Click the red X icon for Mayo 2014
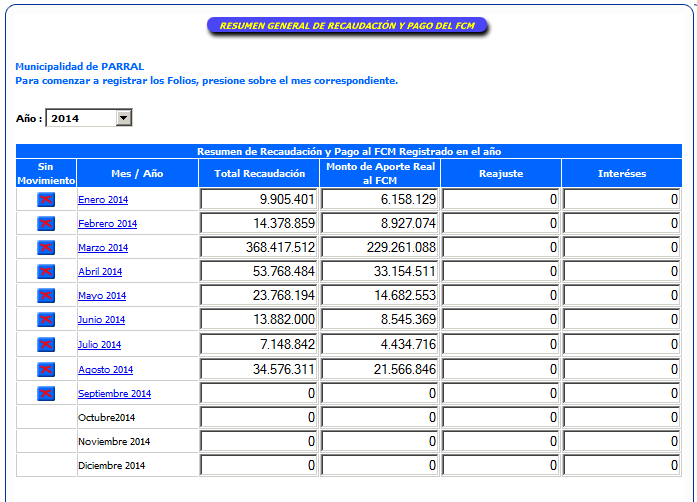This screenshot has width=697, height=502. coord(46,295)
